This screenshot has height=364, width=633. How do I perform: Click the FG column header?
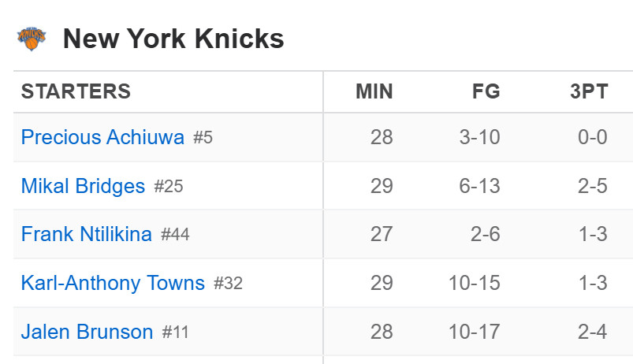pyautogui.click(x=486, y=91)
